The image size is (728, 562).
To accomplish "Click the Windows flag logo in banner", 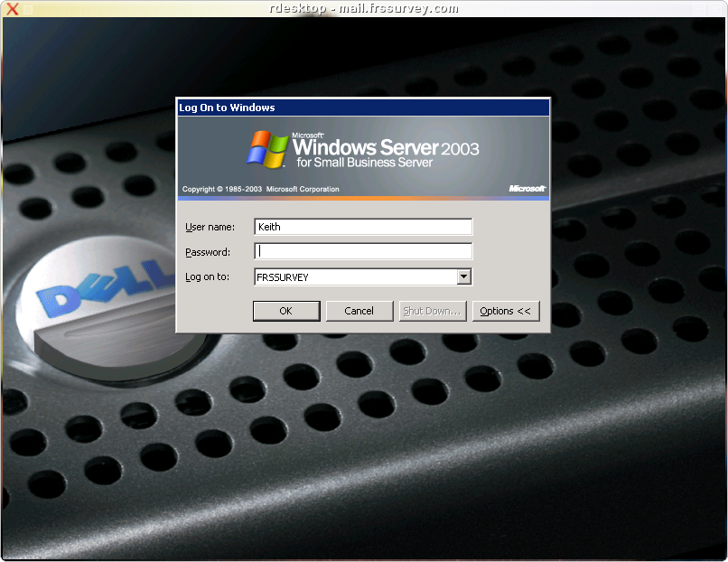I will click(268, 149).
